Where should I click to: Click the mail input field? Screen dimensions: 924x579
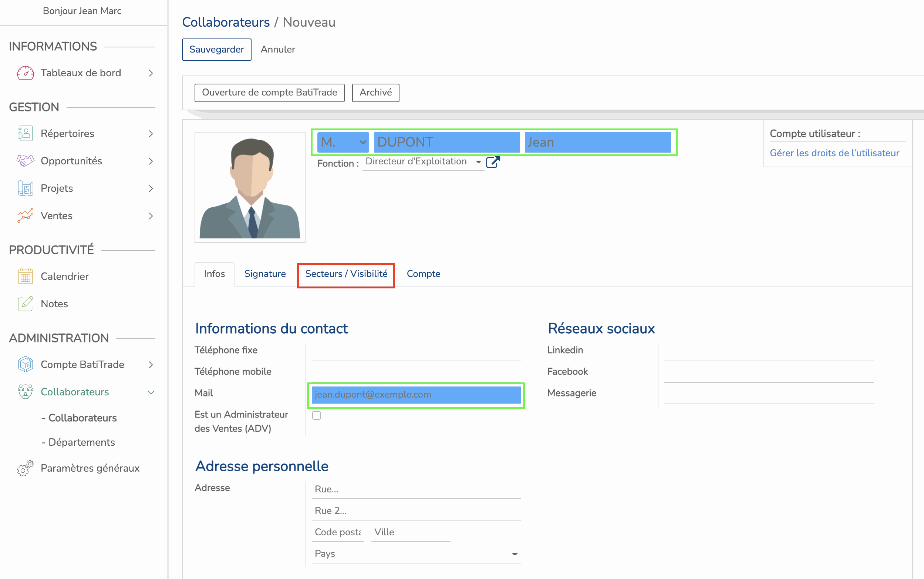pyautogui.click(x=416, y=394)
